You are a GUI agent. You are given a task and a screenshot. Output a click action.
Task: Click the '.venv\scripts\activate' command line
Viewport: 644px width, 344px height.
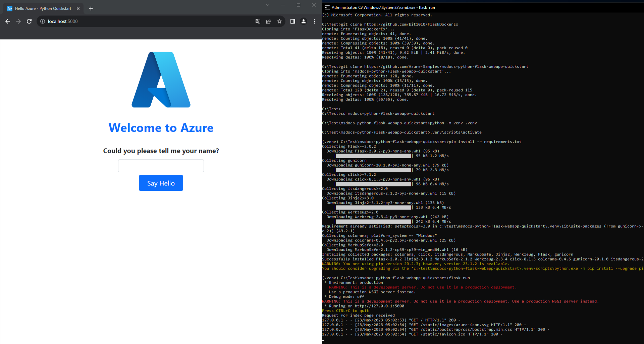click(x=402, y=132)
